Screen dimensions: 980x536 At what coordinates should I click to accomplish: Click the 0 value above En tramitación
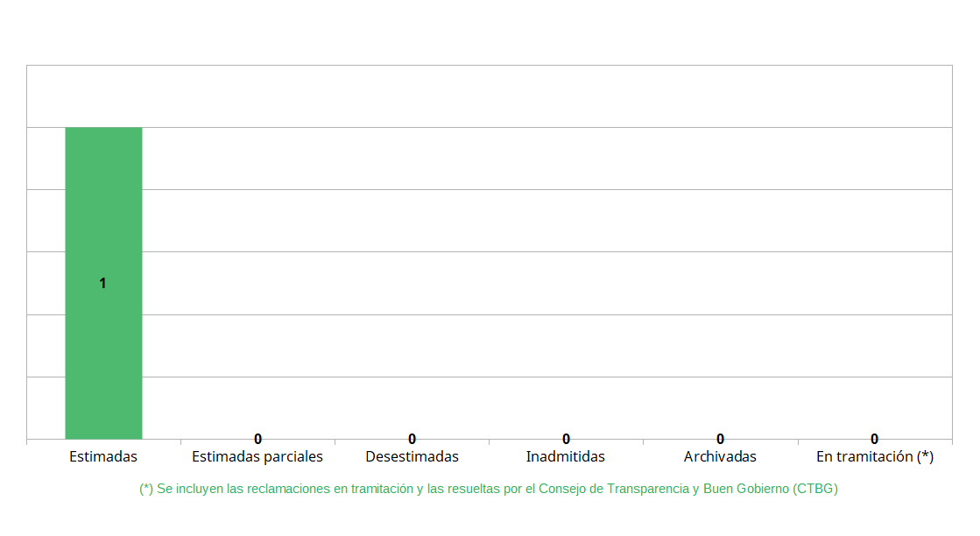tap(875, 439)
